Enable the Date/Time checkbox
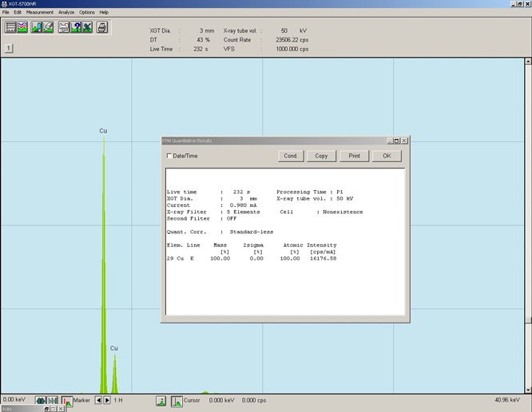Screen dimensions: 532x412 pos(169,156)
